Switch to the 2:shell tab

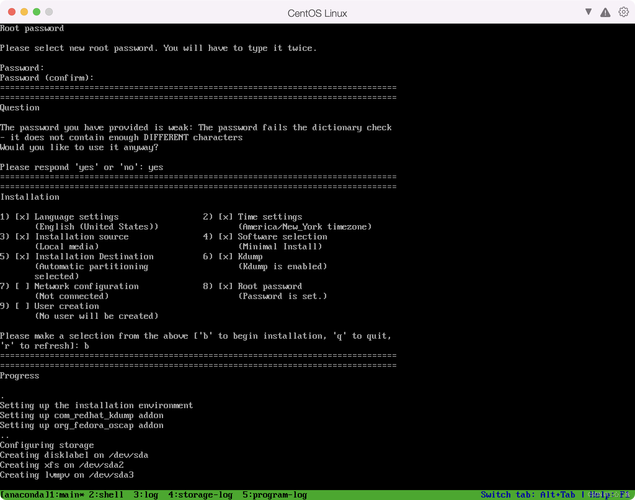(107, 494)
